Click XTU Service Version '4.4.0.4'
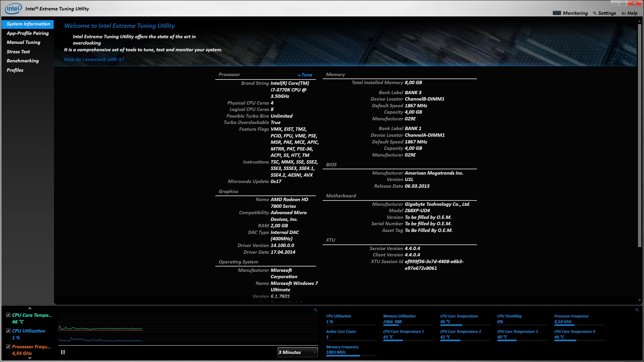Screen dimensions: 644x362 tap(412, 248)
